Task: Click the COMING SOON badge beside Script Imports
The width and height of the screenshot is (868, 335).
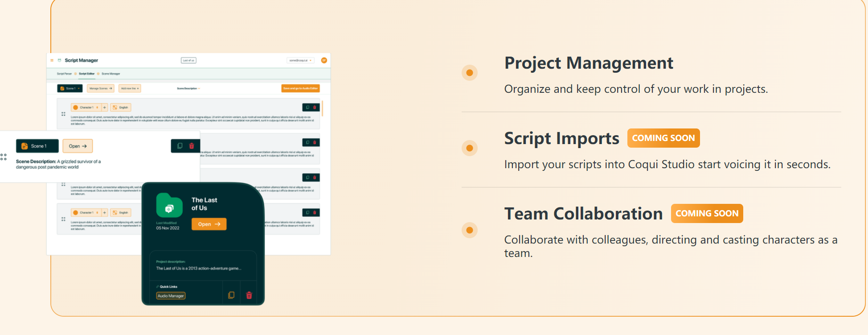Action: click(663, 138)
